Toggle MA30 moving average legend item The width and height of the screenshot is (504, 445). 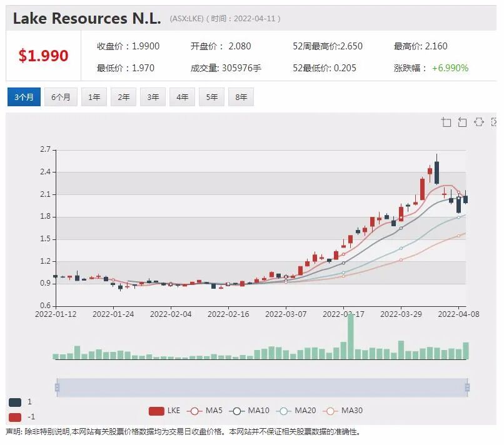[343, 411]
